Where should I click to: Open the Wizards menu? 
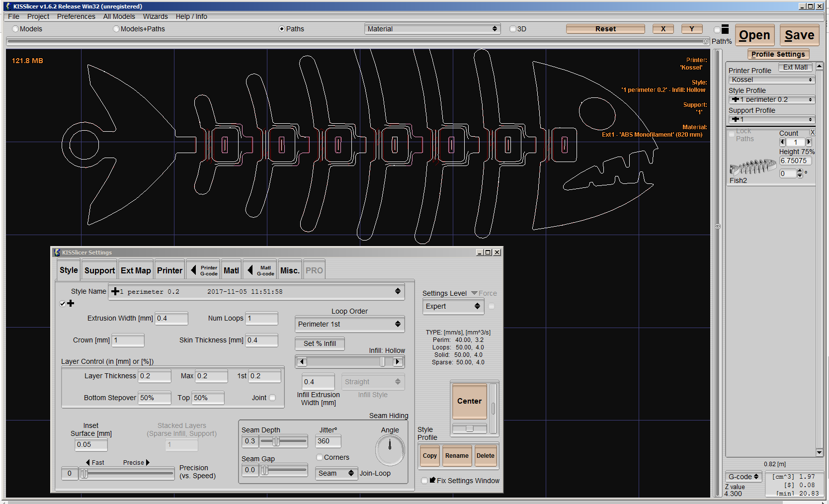click(156, 16)
